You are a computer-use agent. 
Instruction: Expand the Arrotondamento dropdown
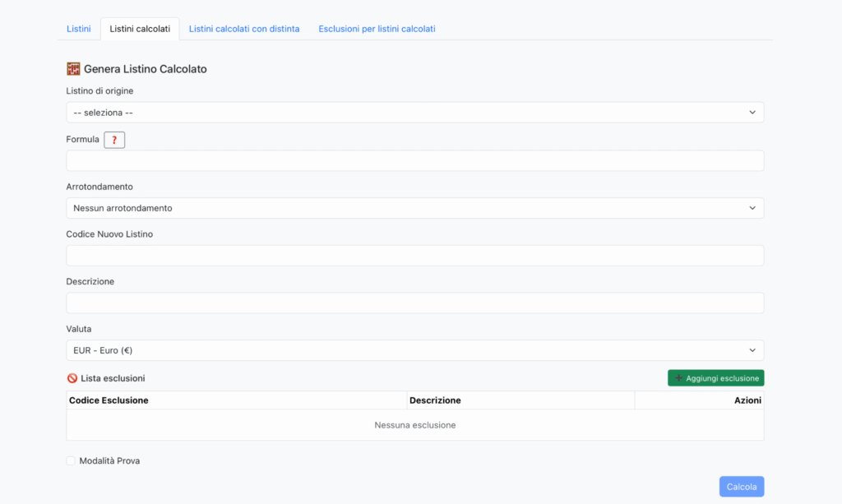click(414, 208)
